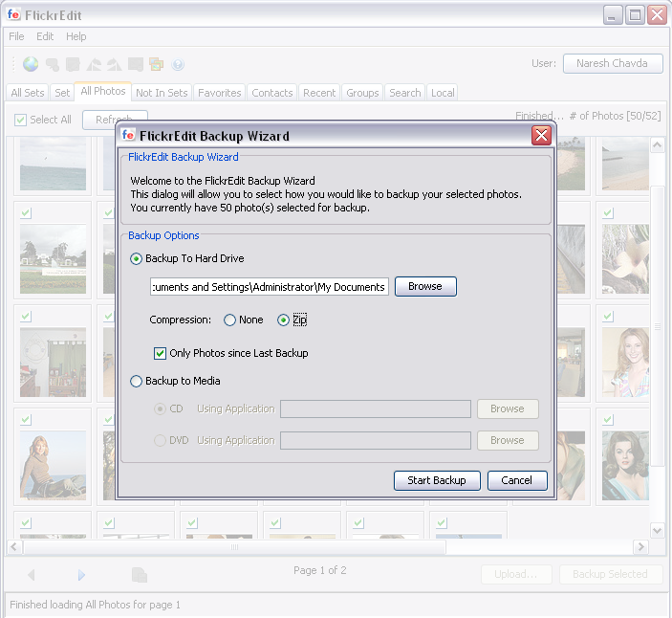Click horizontal scrollbar right arrow

[640, 547]
